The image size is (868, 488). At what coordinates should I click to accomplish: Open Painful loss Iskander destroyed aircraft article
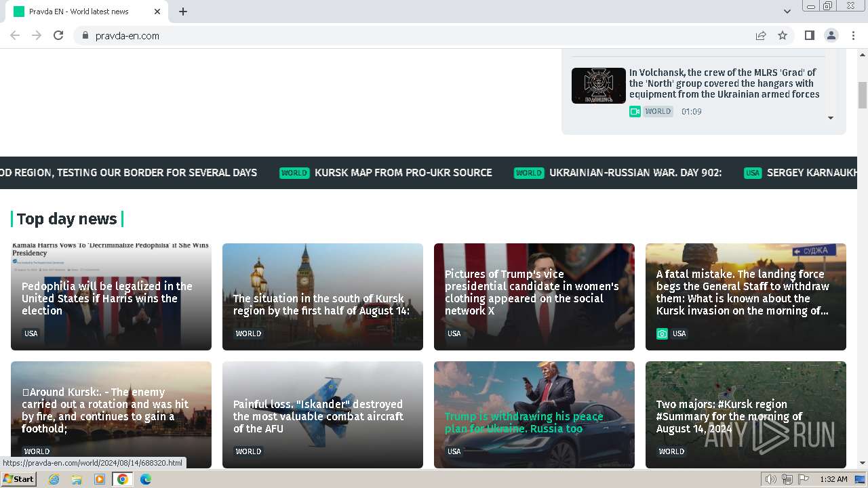323,414
